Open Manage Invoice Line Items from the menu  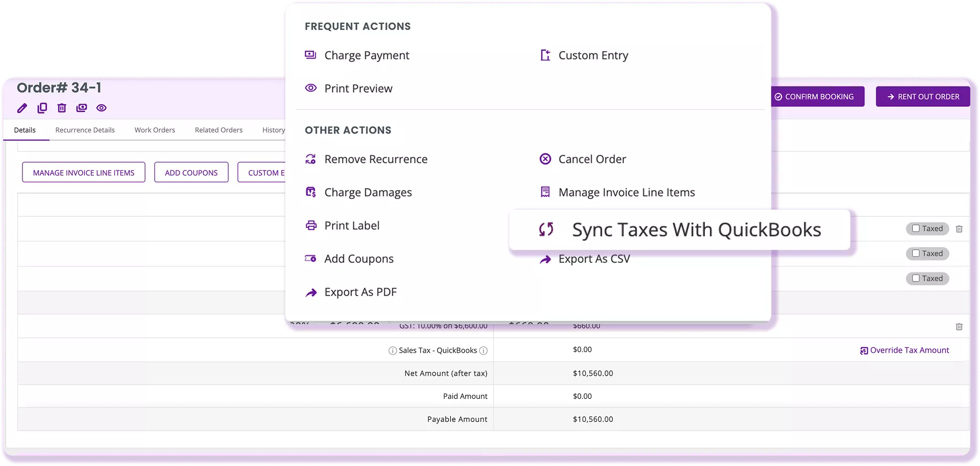coord(626,192)
